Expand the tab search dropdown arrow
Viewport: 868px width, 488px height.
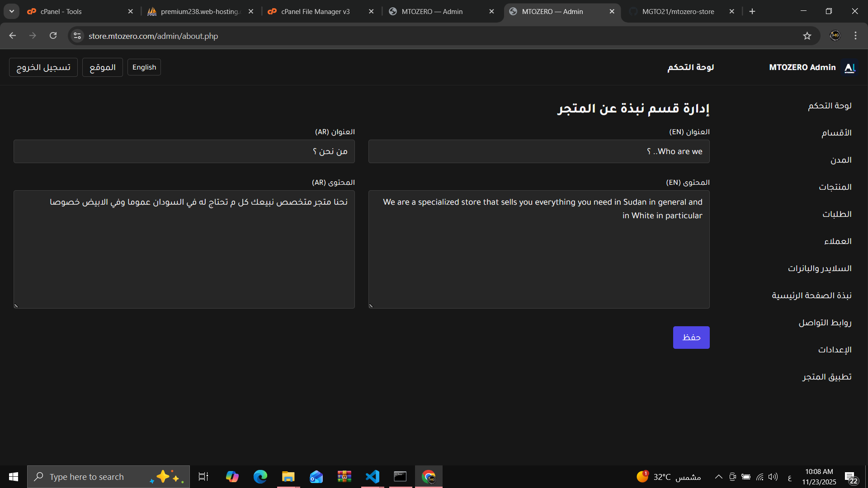tap(12, 11)
